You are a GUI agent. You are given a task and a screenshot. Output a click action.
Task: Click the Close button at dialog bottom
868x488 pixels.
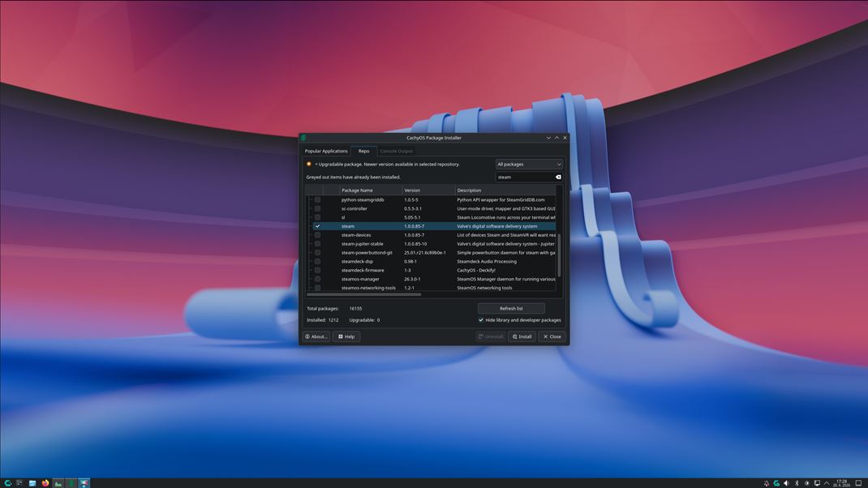(x=552, y=336)
